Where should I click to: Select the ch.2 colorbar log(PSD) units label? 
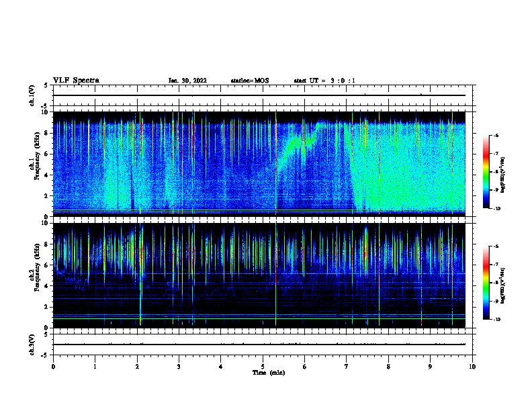pyautogui.click(x=502, y=285)
